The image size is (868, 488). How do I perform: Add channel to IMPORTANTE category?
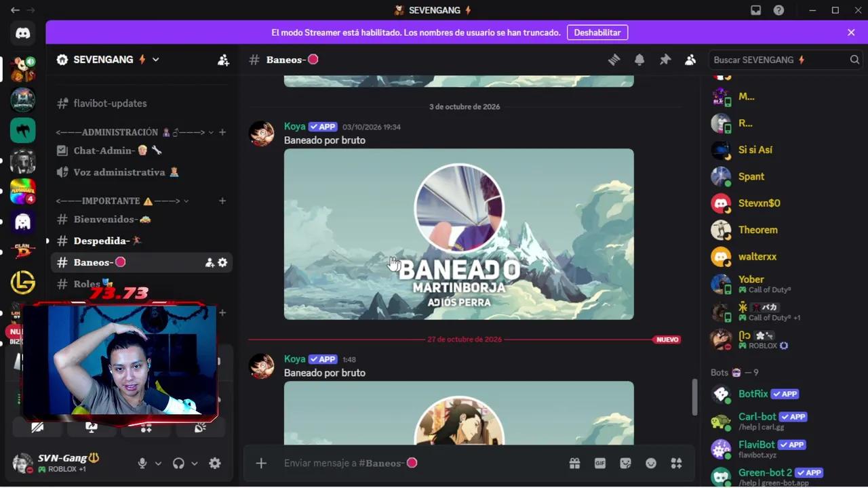222,201
